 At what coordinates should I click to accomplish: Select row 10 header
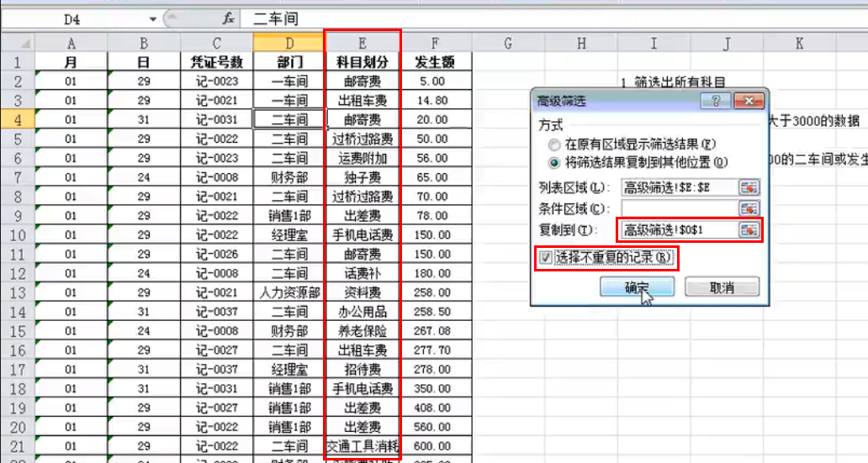tap(18, 234)
